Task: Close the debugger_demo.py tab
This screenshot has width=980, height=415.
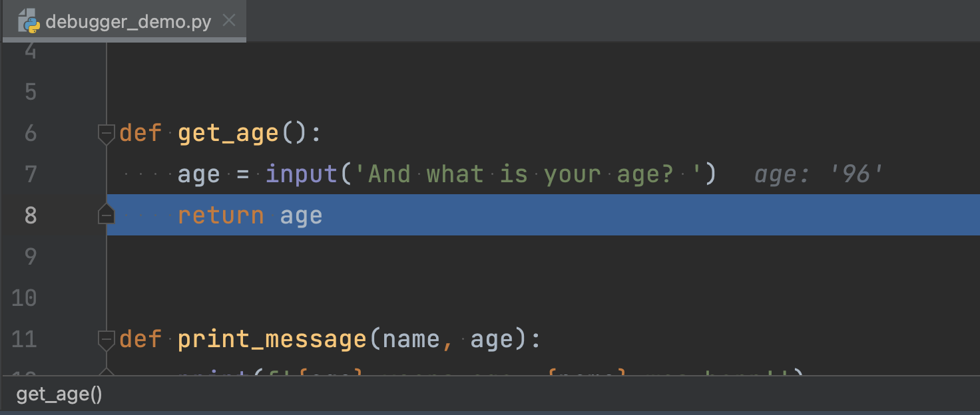Action: (x=228, y=21)
